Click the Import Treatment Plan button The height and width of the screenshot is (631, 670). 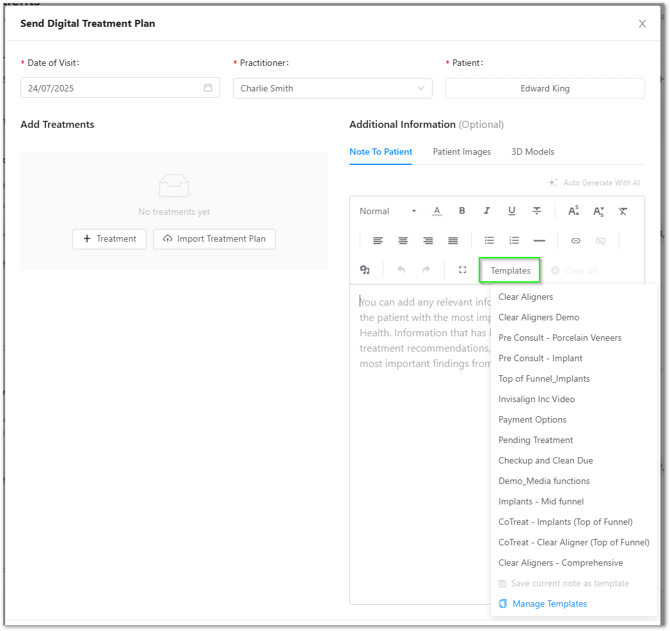214,239
